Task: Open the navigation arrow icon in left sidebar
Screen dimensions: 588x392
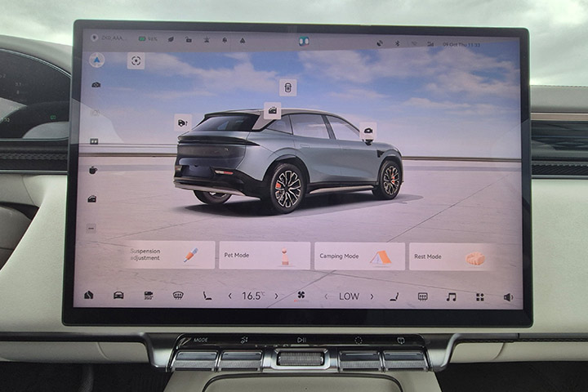Action: click(96, 60)
